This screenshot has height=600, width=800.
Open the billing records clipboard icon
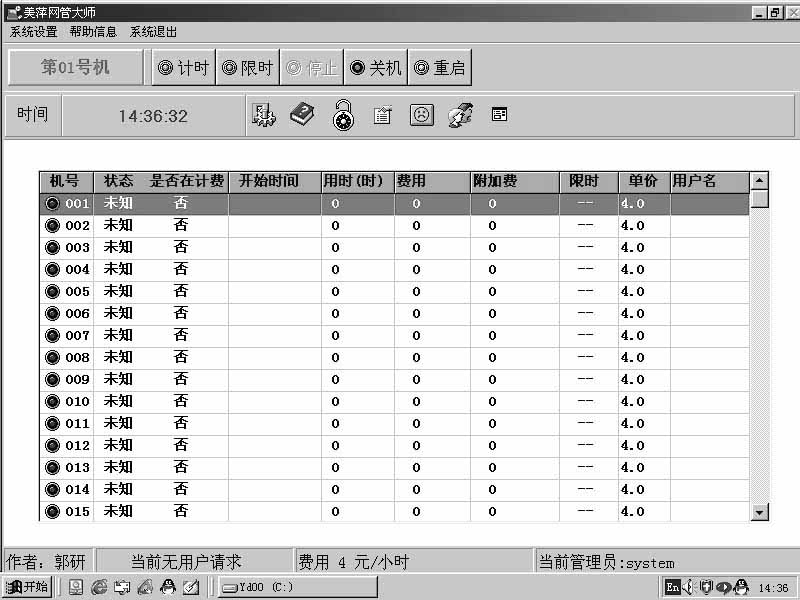(383, 114)
